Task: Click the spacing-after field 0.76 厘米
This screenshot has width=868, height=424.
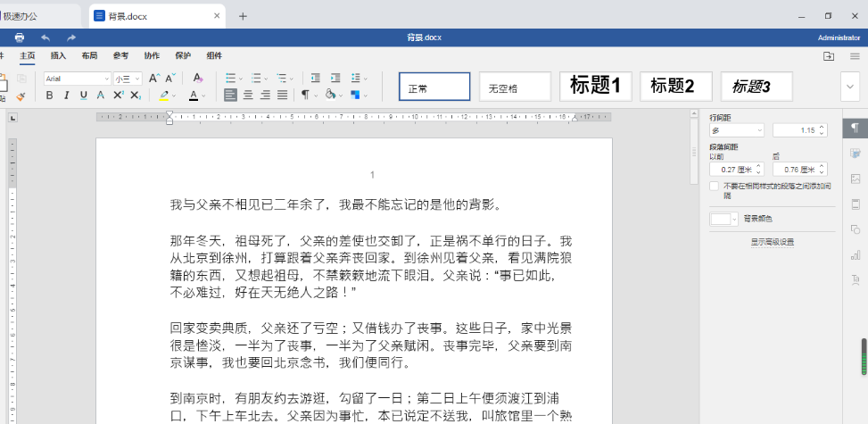Action: point(800,169)
